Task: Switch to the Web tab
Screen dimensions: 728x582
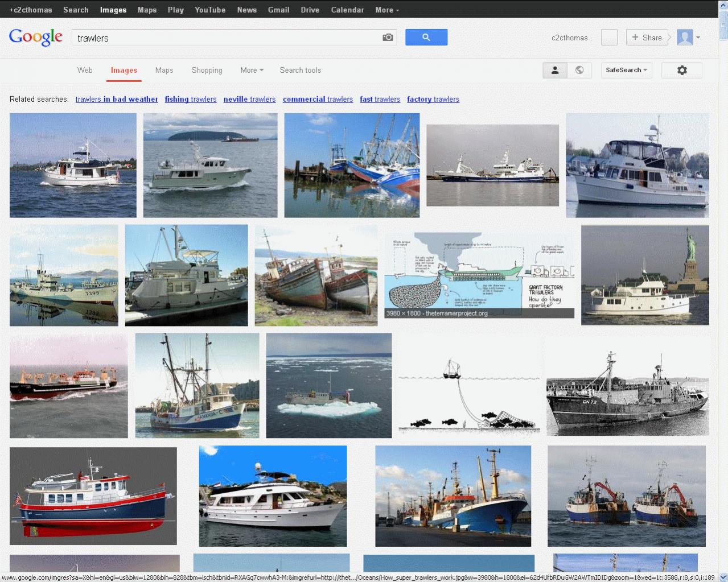Action: tap(85, 70)
